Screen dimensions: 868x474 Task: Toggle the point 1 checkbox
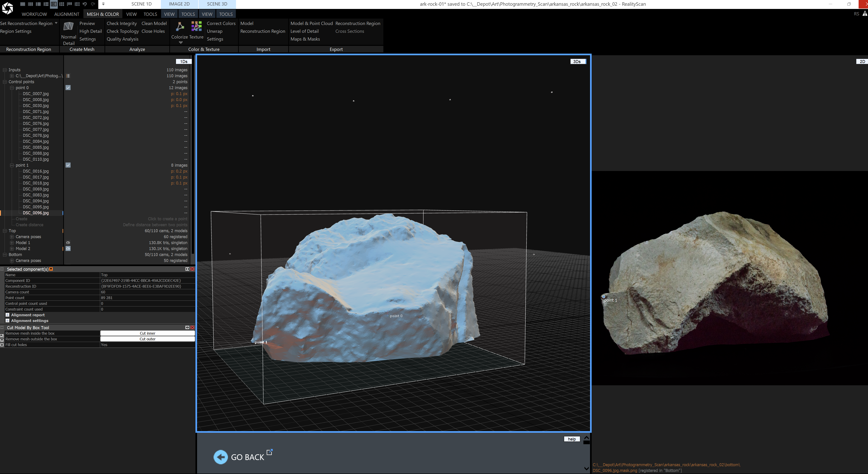[68, 165]
